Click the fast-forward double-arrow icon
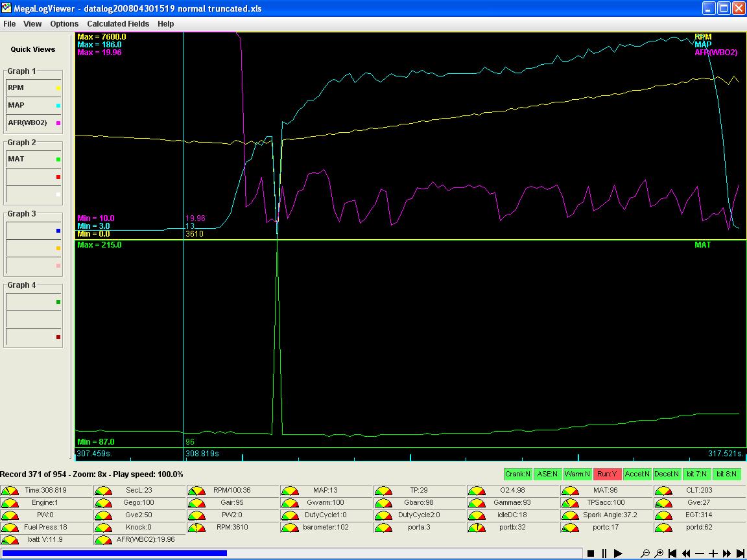The image size is (747, 560). pos(727,554)
